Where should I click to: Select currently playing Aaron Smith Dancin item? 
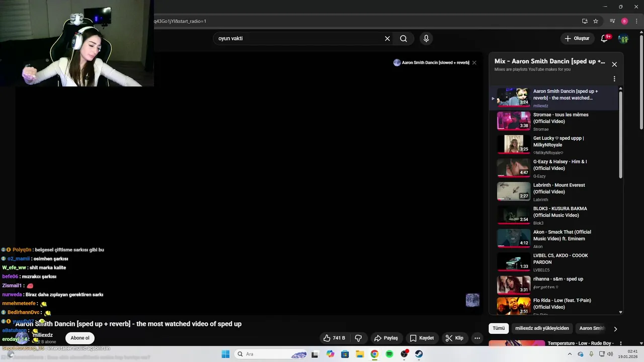tap(553, 98)
